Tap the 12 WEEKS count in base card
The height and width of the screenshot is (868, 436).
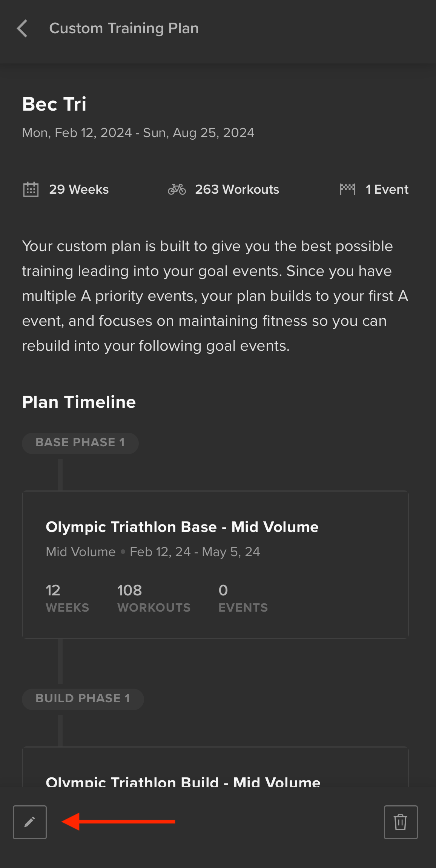pyautogui.click(x=67, y=598)
